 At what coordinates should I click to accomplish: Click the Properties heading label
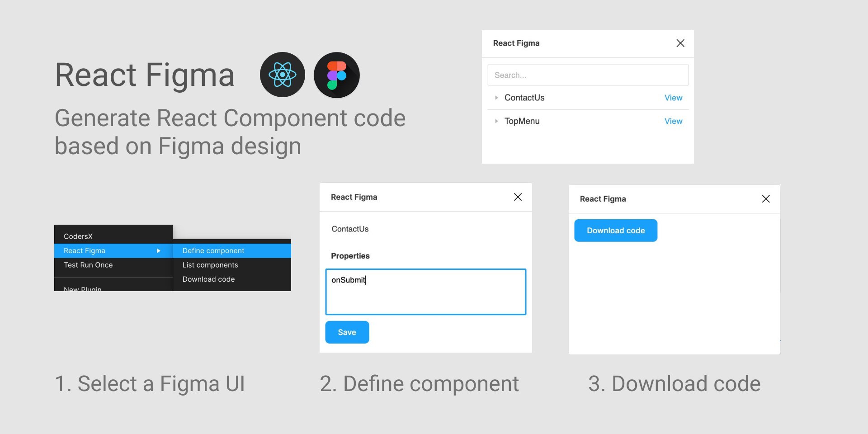tap(350, 256)
